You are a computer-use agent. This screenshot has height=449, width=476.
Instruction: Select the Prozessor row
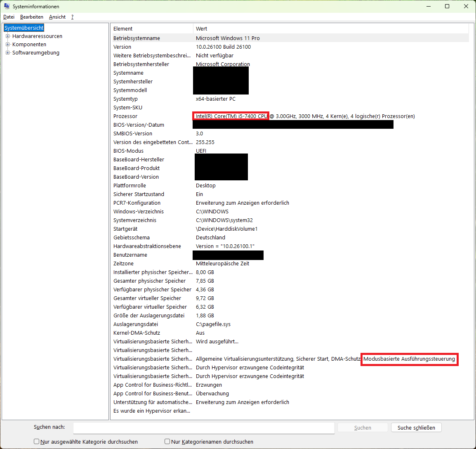click(290, 116)
